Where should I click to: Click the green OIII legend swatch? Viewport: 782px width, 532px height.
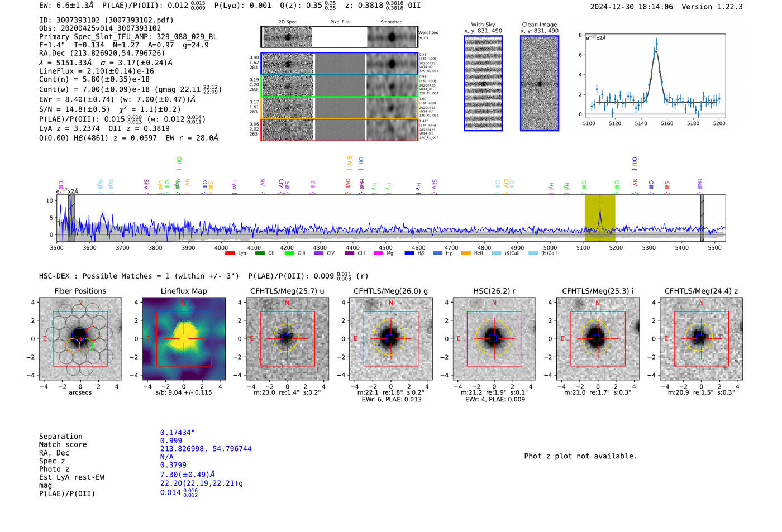[x=289, y=253]
